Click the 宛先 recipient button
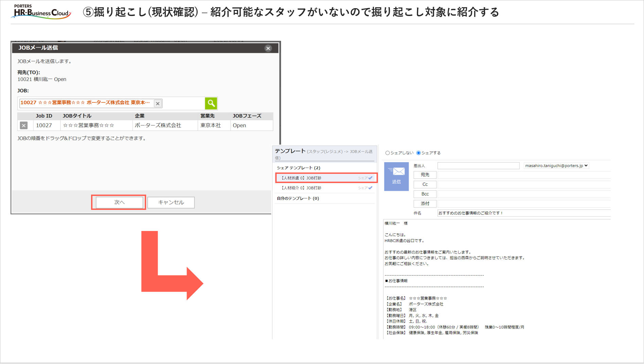644x364 pixels. pos(425,175)
